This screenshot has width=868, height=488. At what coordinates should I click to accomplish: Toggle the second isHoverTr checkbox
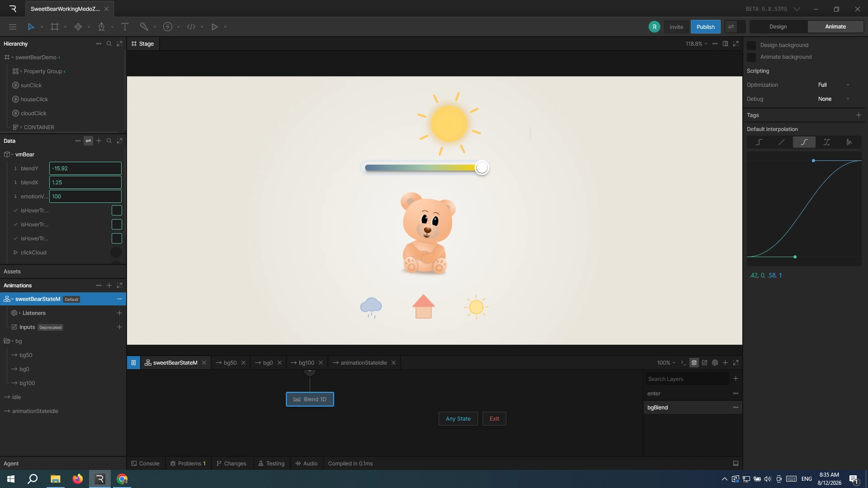pyautogui.click(x=117, y=225)
